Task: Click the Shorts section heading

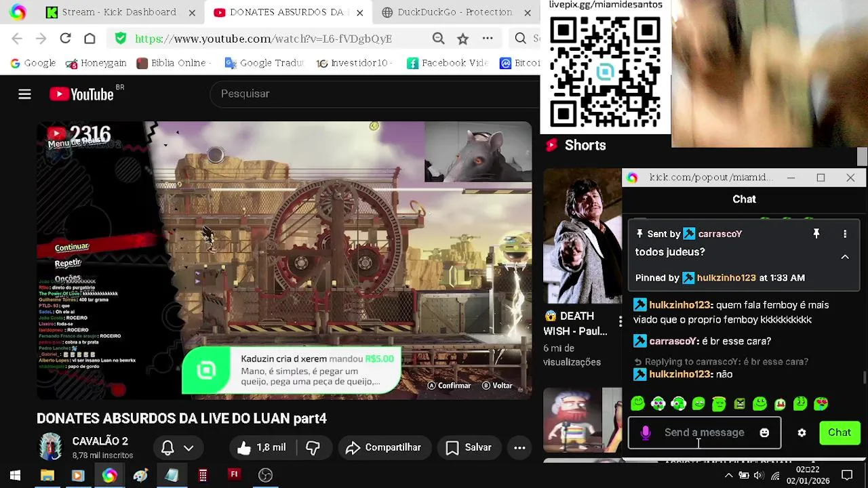Action: 585,145
